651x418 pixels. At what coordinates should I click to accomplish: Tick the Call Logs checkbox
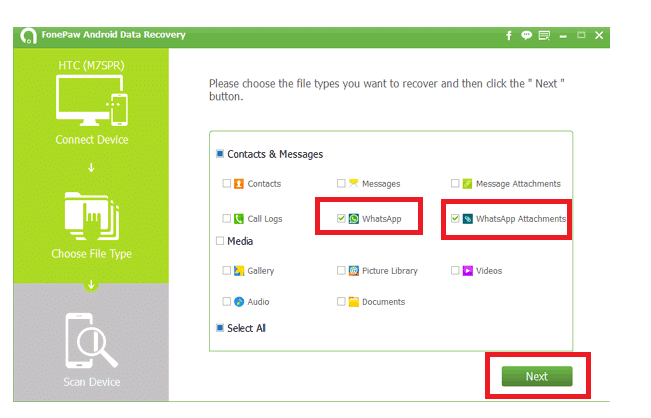pyautogui.click(x=226, y=218)
